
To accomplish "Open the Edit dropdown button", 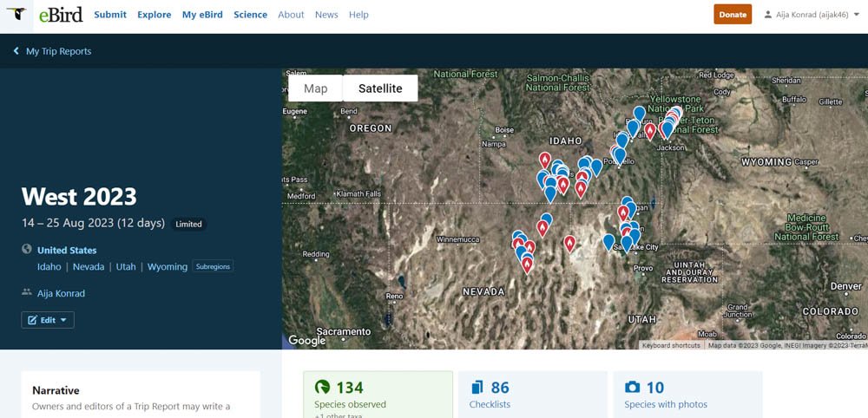I will pos(48,320).
